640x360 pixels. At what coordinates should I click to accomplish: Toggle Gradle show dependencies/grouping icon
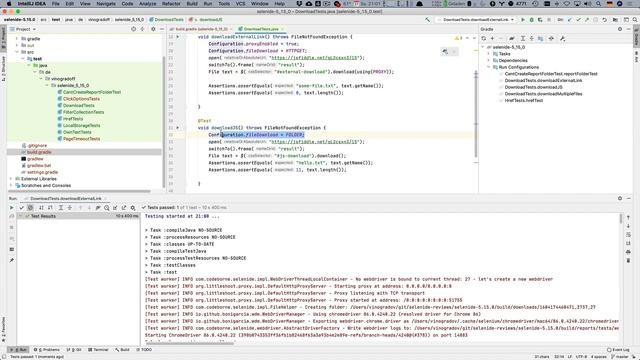[x=540, y=38]
